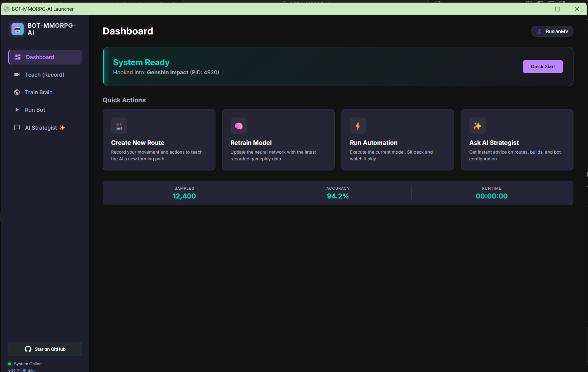This screenshot has width=588, height=372.
Task: Click the pink brain icon in Retrain Model card
Action: click(239, 126)
